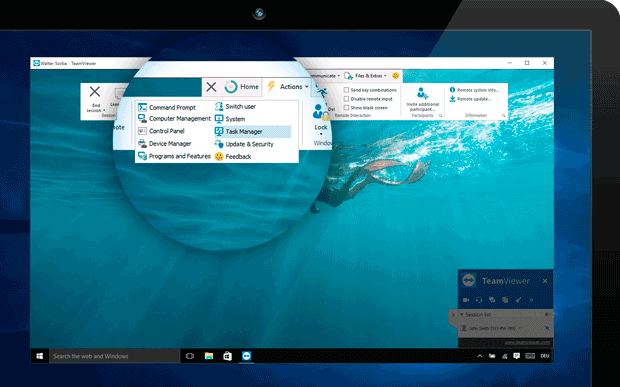620x387 pixels.
Task: Launch Command Prompt from the Actions menu
Action: 167,107
